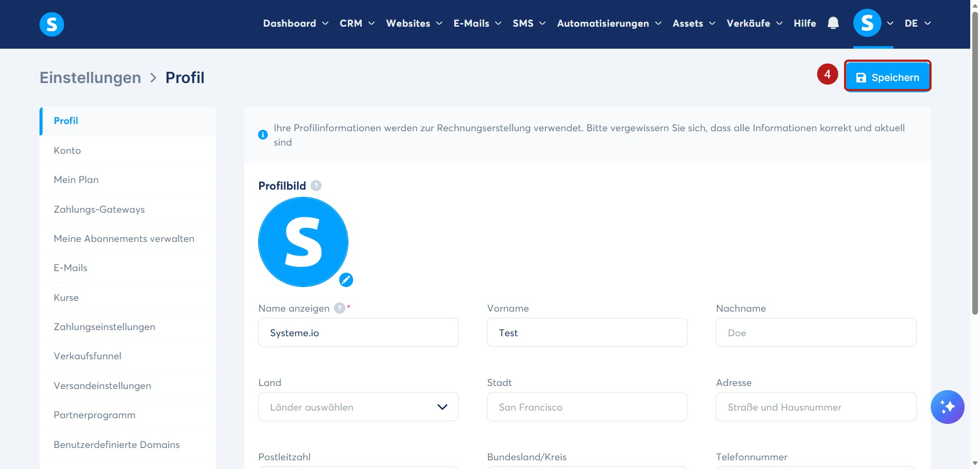Select Profil in settings sidebar
The image size is (980, 469).
[128, 121]
